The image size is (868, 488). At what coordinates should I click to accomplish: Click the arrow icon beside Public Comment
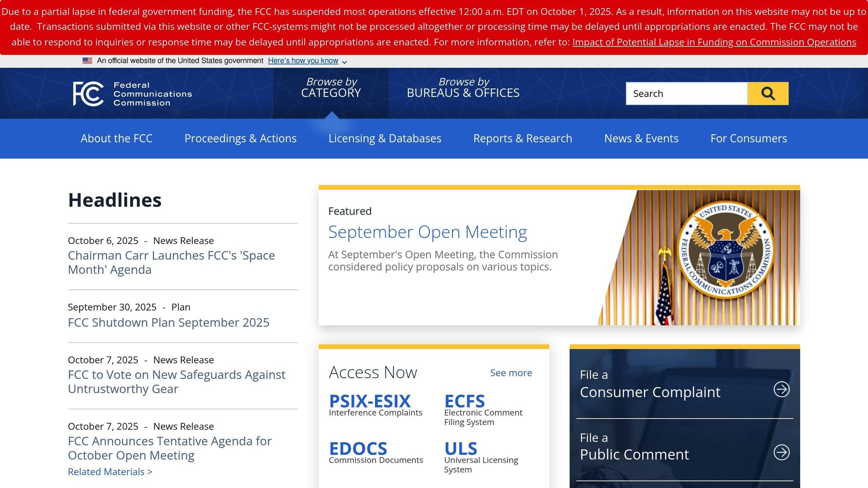[781, 452]
